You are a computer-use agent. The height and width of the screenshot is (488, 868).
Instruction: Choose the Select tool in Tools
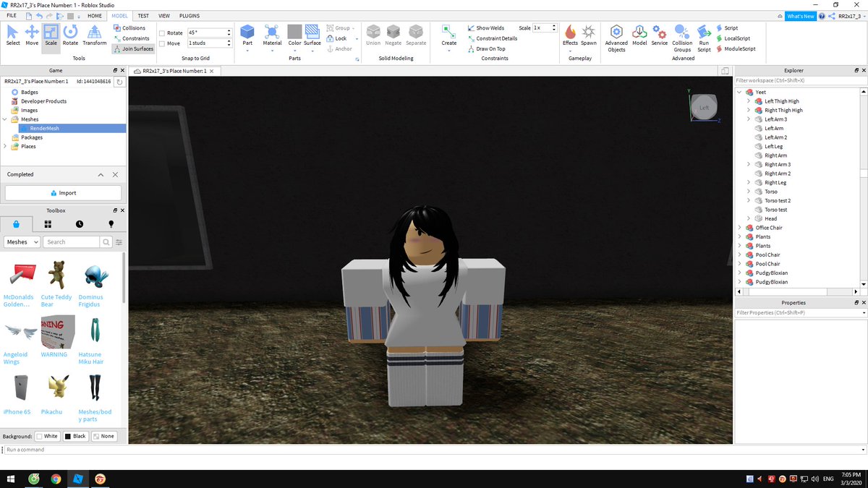tap(13, 35)
